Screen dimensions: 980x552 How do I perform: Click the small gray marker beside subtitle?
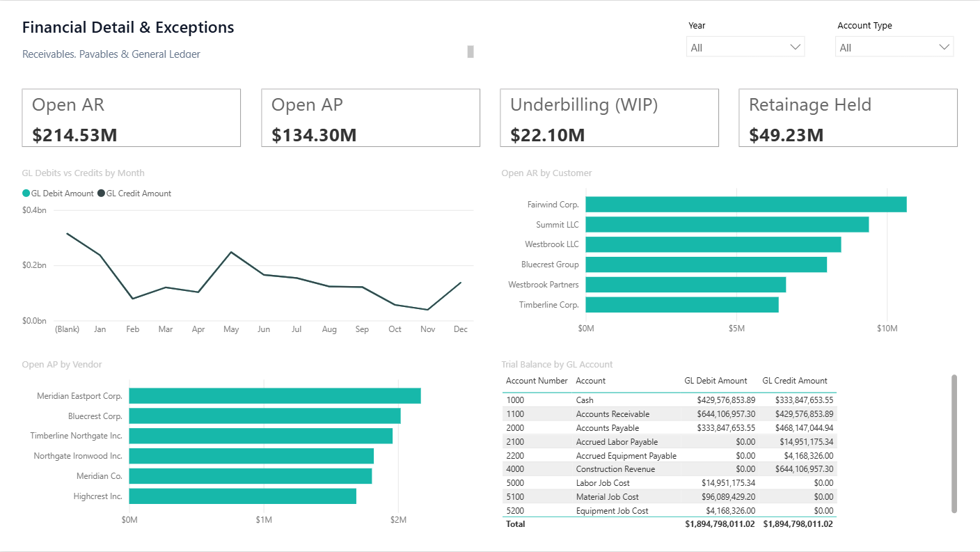click(x=471, y=52)
